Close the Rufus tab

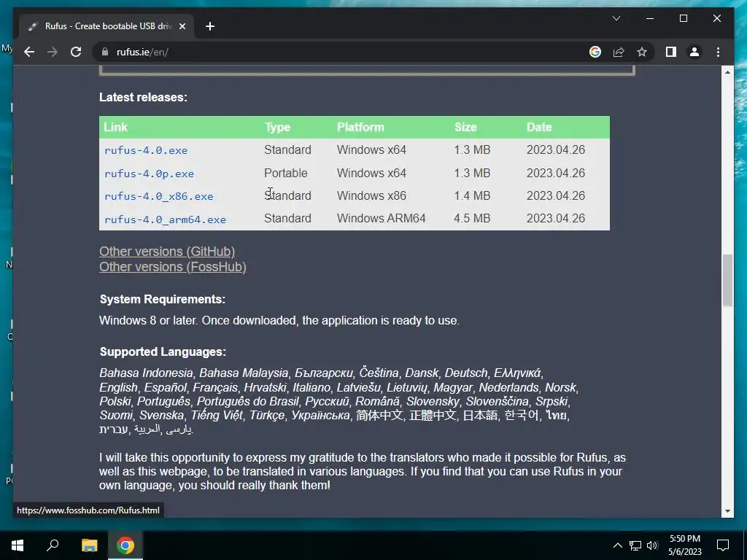pyautogui.click(x=182, y=26)
